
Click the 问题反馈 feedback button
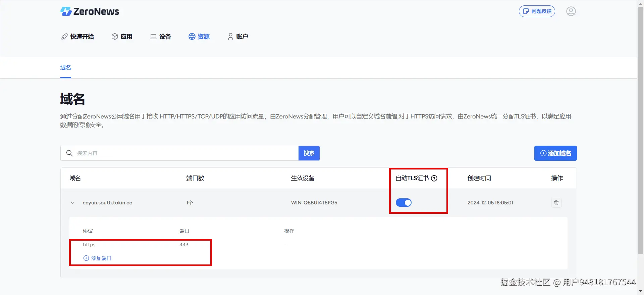(537, 11)
